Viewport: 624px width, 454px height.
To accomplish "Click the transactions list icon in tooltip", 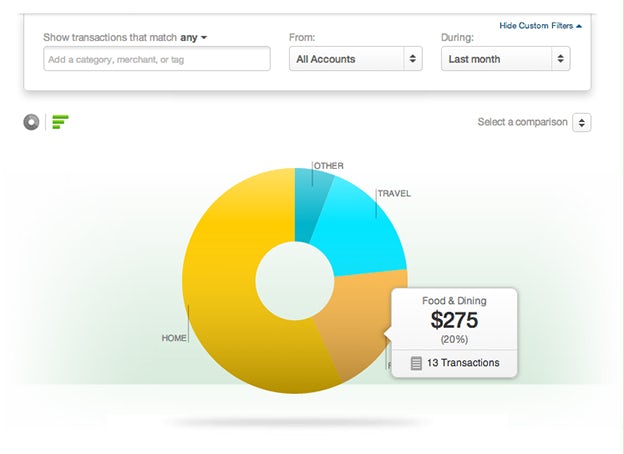I will click(x=416, y=363).
